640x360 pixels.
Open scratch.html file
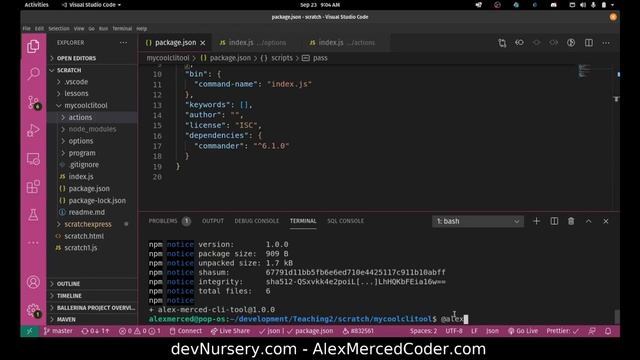coord(84,236)
